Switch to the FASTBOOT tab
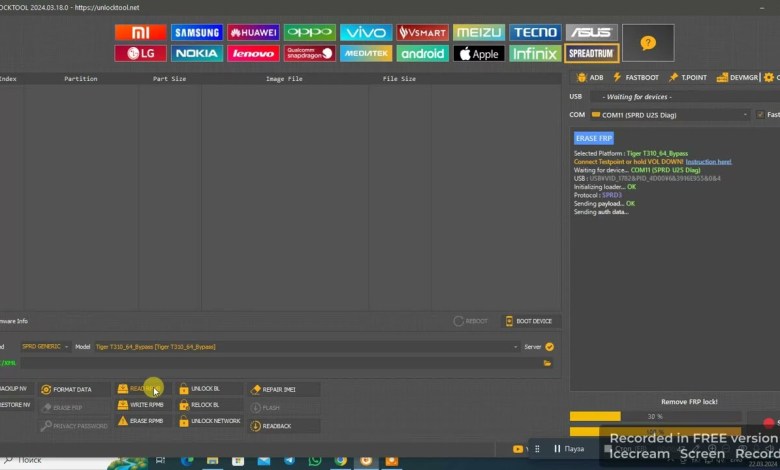Viewport: 780px width, 470px height. click(636, 77)
